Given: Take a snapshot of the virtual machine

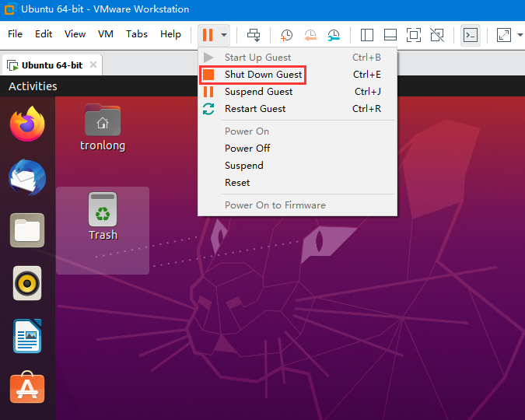Looking at the screenshot, I should [286, 35].
